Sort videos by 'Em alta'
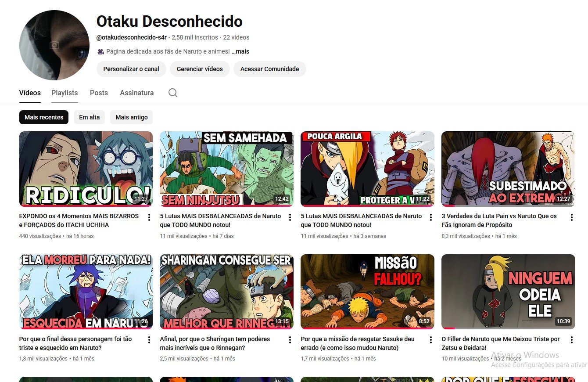The width and height of the screenshot is (588, 382). pyautogui.click(x=90, y=117)
